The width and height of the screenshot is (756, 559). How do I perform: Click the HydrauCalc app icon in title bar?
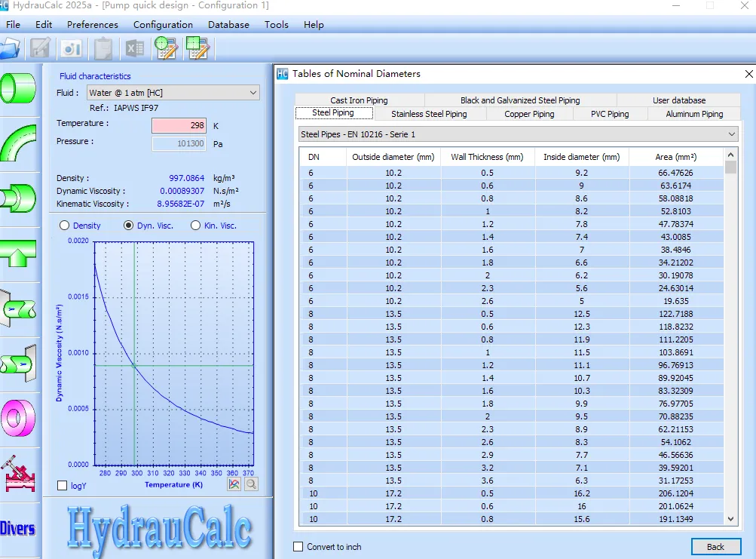click(5, 5)
